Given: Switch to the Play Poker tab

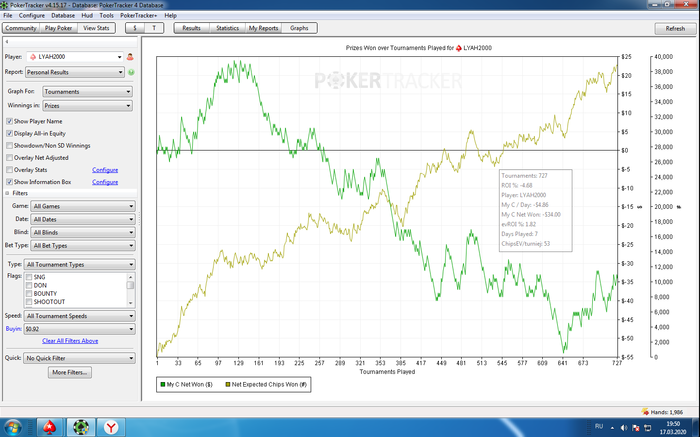Looking at the screenshot, I should (58, 28).
